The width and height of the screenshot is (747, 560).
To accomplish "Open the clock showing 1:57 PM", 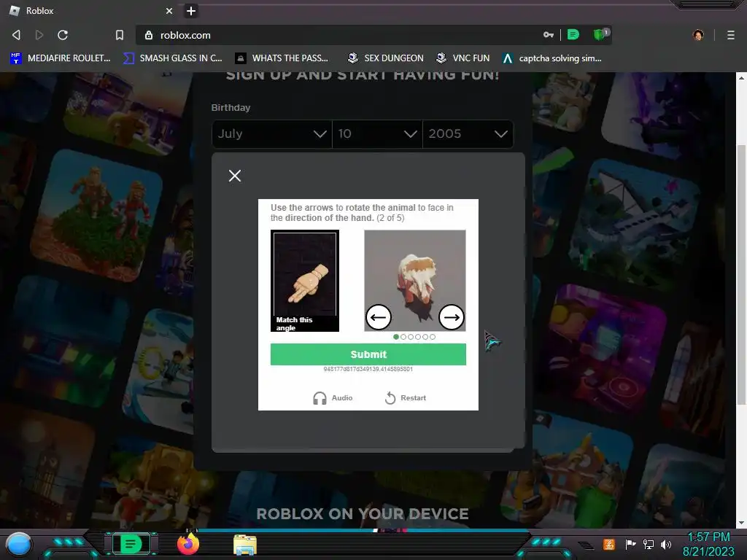I will [x=708, y=544].
